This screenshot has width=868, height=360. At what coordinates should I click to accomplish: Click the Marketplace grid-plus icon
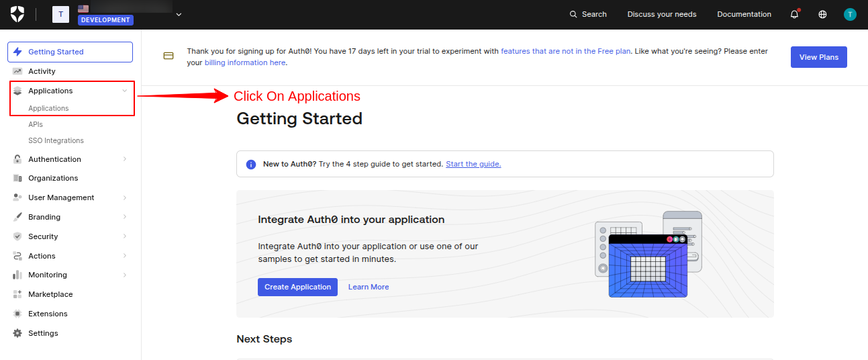coord(17,294)
